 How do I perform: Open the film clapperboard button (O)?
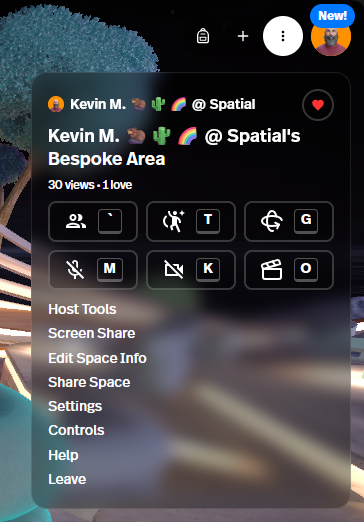[x=289, y=270]
